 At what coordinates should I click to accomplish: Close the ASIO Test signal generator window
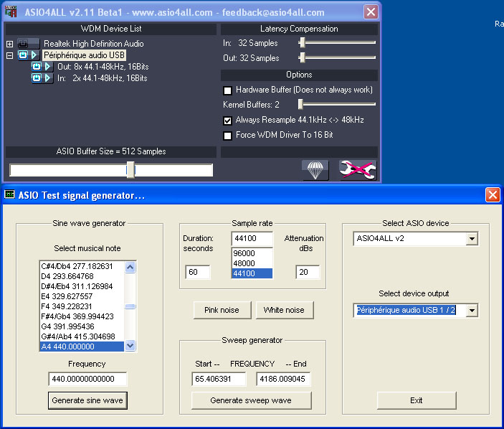[493, 194]
